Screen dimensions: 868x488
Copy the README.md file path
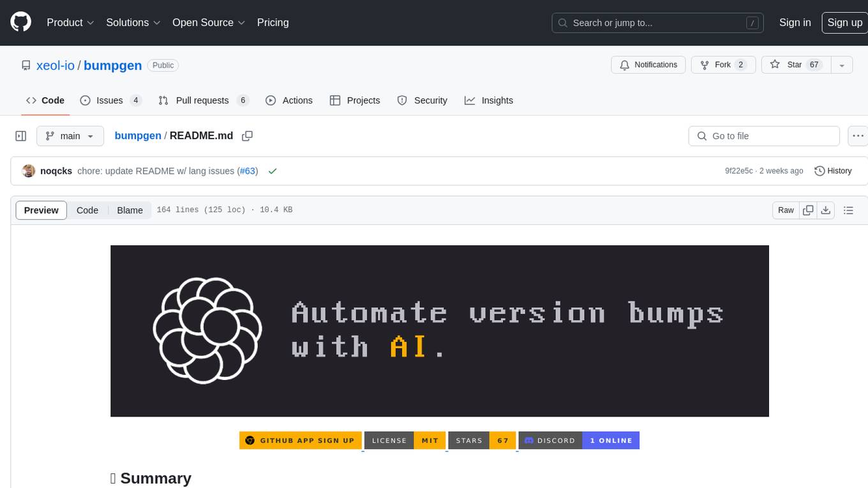tap(248, 136)
